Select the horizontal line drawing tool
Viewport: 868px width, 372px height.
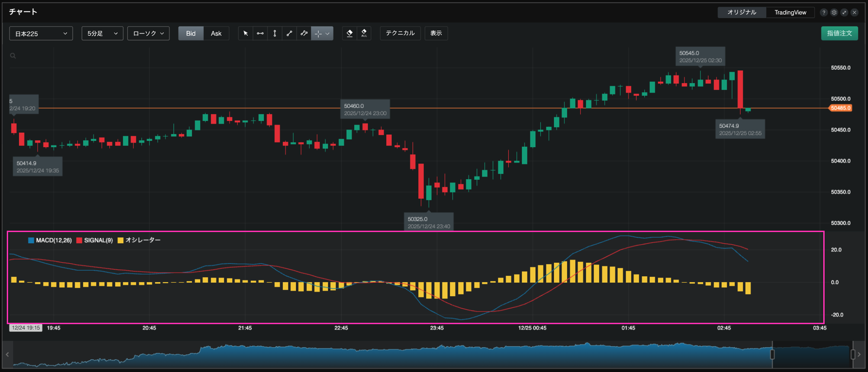click(260, 33)
